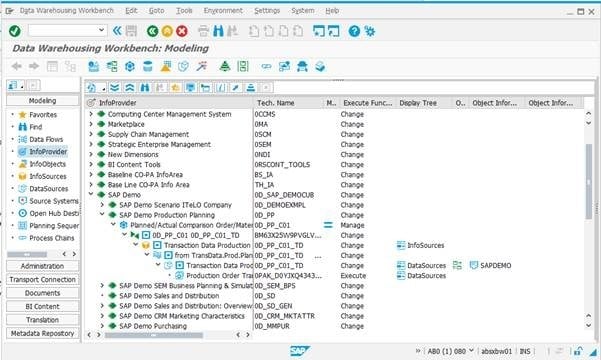Viewport: 601px width, 360px height.
Task: Click the Find binoculars icon in toolbar
Action: coord(218,31)
